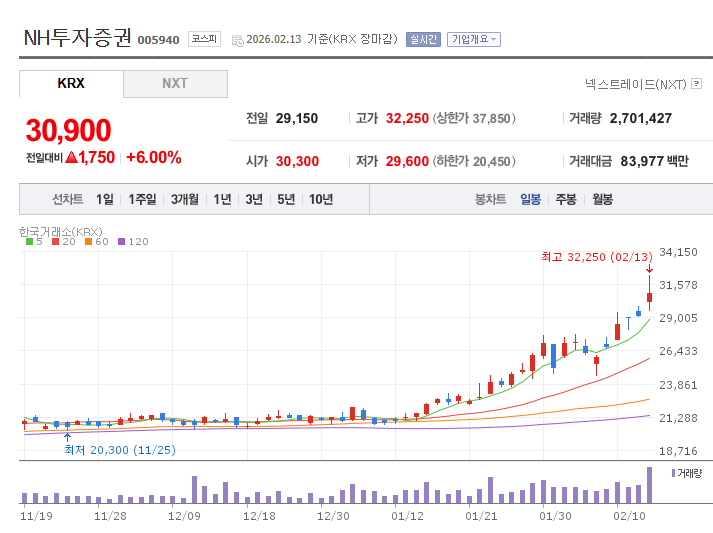Click the 11/19 date axis label
713x533 pixels.
[x=36, y=516]
